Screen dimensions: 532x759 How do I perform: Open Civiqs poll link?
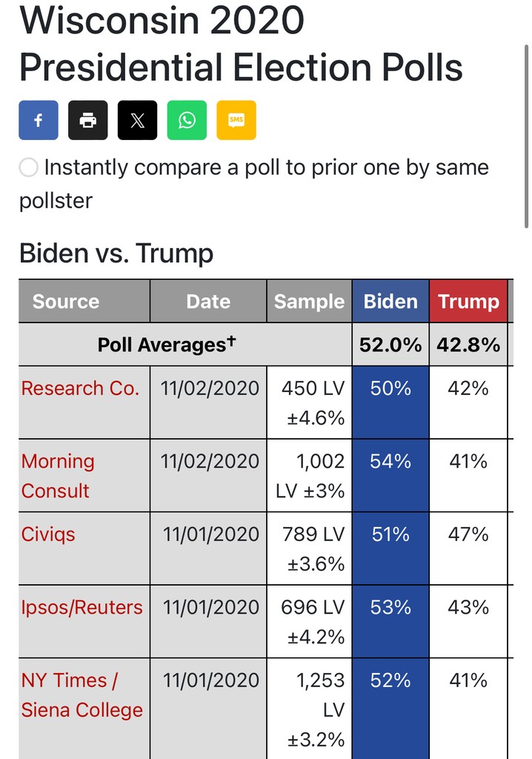(x=48, y=534)
